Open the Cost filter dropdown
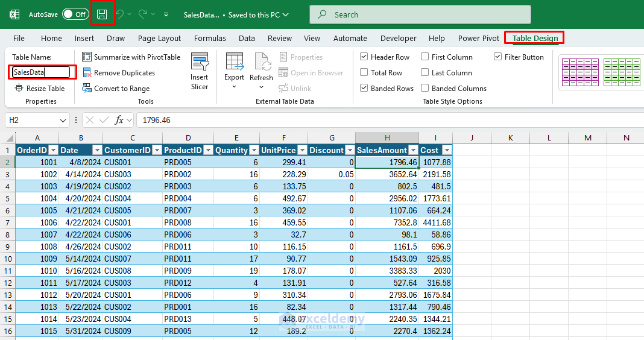 pos(447,150)
